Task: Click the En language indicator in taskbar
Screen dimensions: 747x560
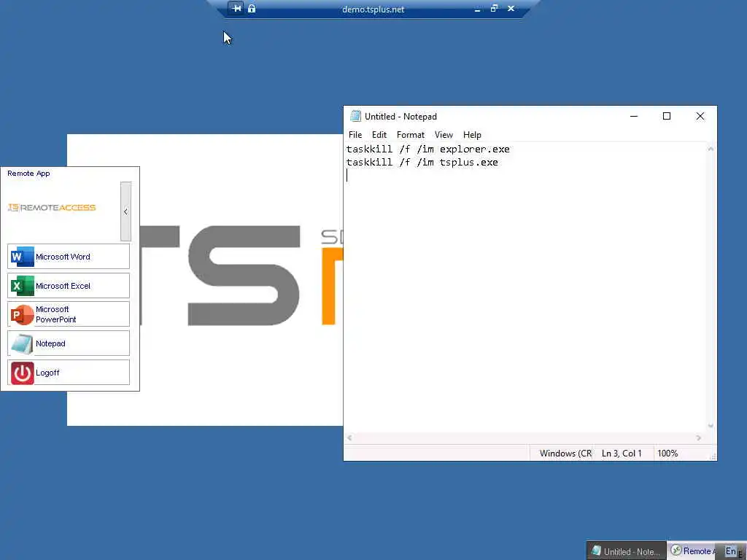Action: click(731, 551)
